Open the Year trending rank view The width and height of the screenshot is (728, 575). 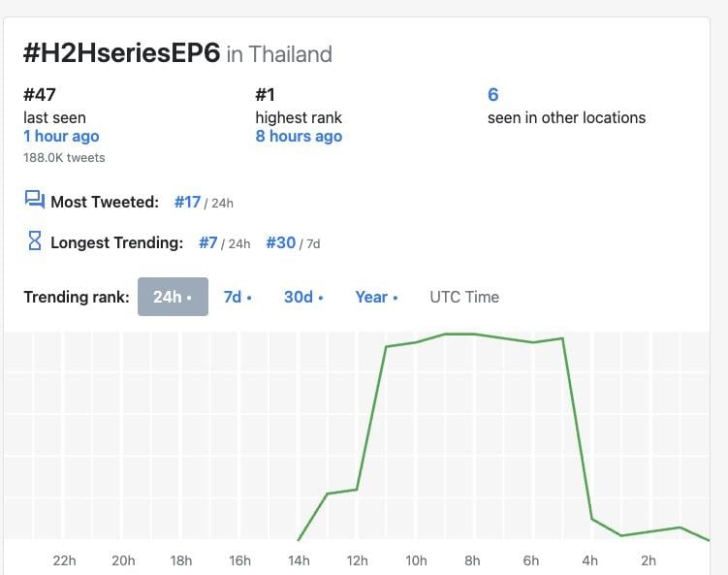376,297
